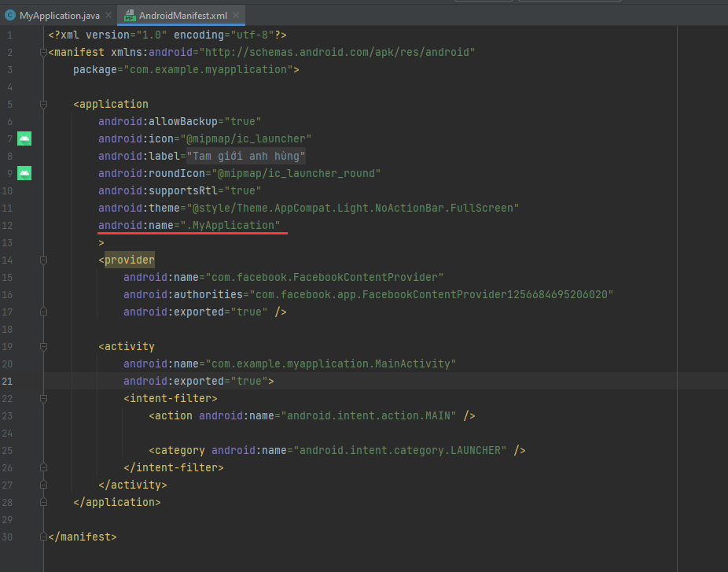Collapse the manifest tag fold on line 2

43,53
